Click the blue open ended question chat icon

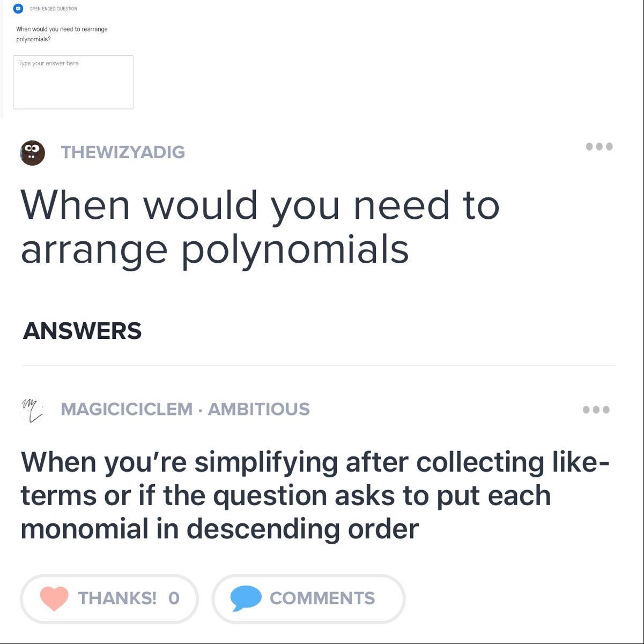pos(18,9)
